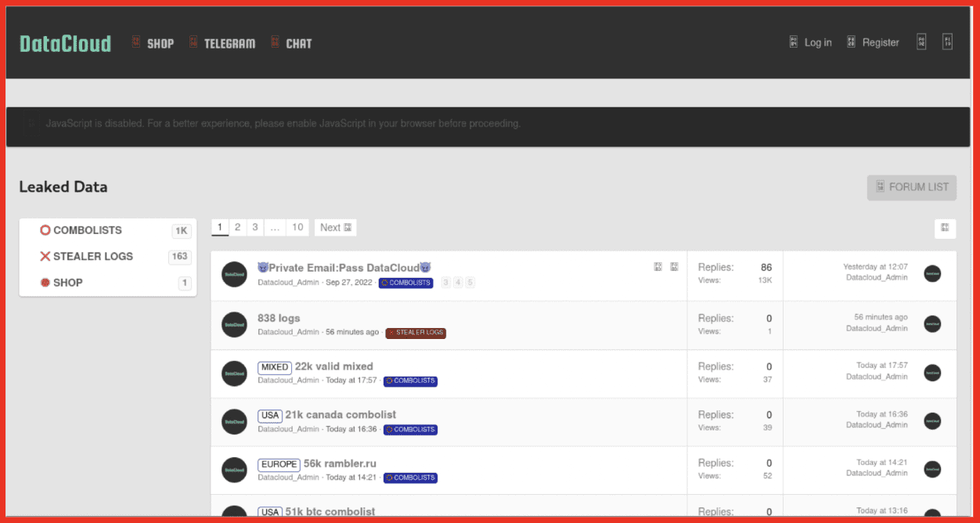Click the first small status icon on Private Email:Pass row
This screenshot has height=523, width=980.
click(x=658, y=267)
